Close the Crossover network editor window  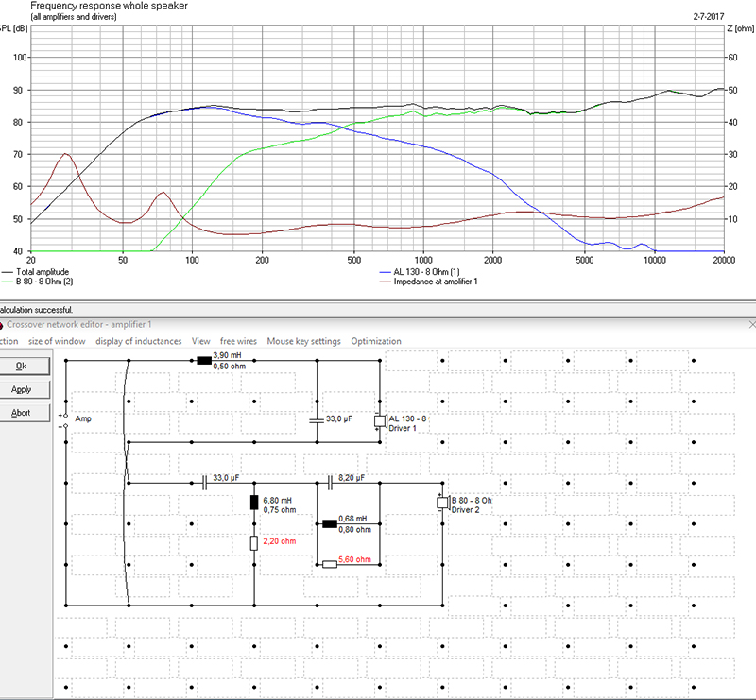click(752, 325)
